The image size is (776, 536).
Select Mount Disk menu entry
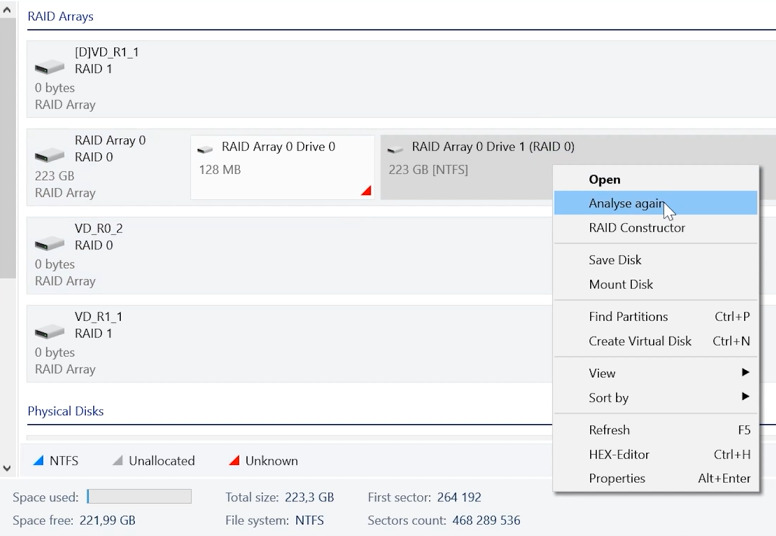(x=656, y=284)
